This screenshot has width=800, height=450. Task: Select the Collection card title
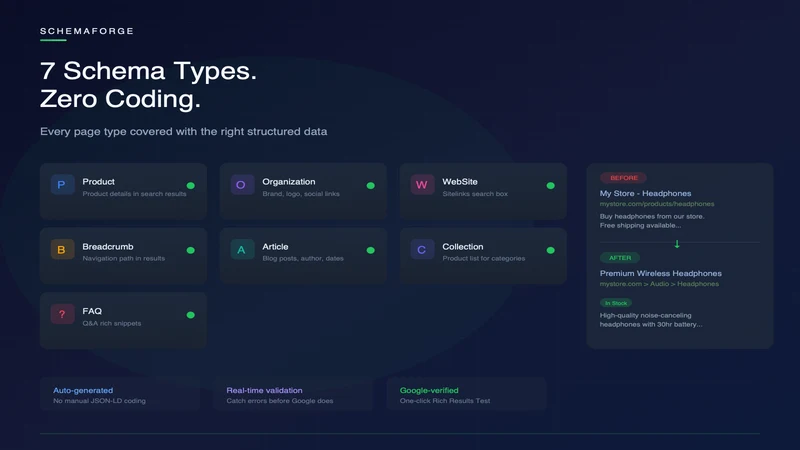[x=463, y=246]
